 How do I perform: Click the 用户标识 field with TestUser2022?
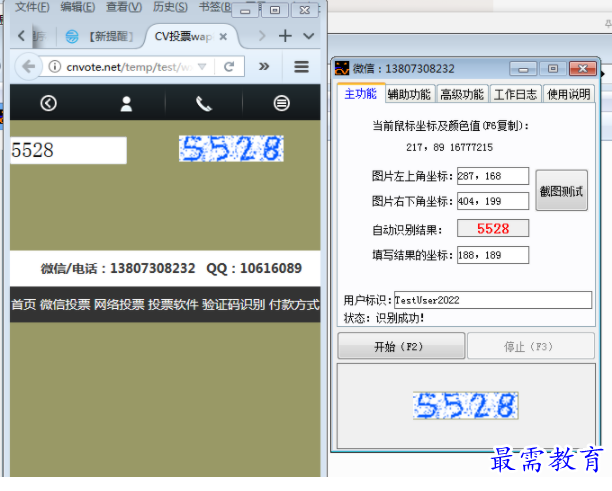(493, 300)
